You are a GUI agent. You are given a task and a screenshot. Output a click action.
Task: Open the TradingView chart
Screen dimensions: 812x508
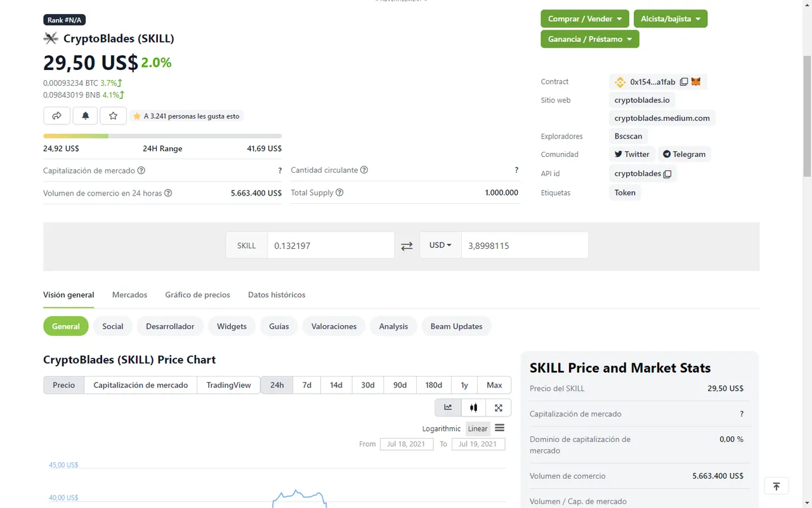(x=229, y=385)
